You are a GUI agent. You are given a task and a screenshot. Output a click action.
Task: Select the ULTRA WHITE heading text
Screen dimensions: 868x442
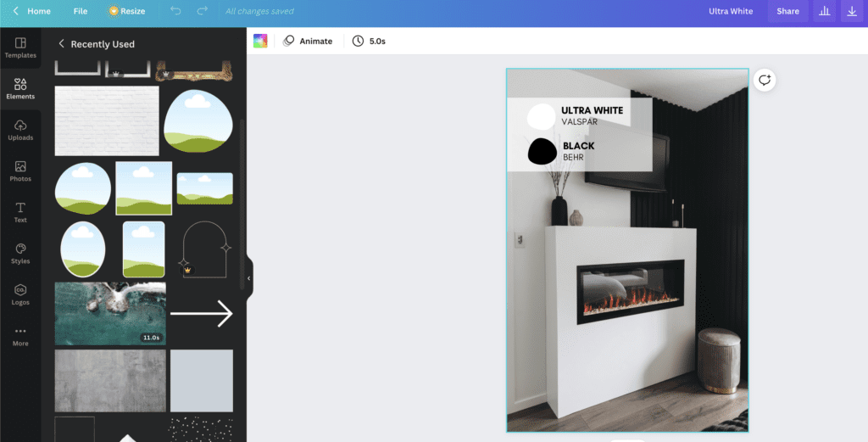pos(592,110)
